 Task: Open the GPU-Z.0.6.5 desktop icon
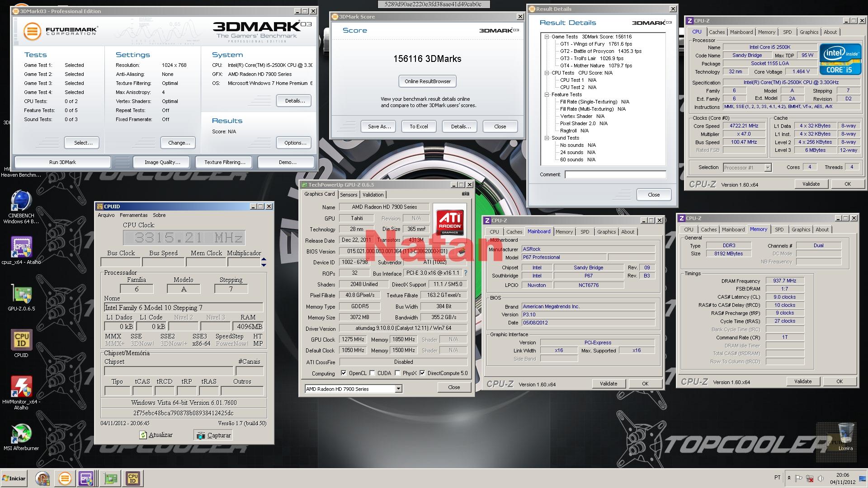21,297
